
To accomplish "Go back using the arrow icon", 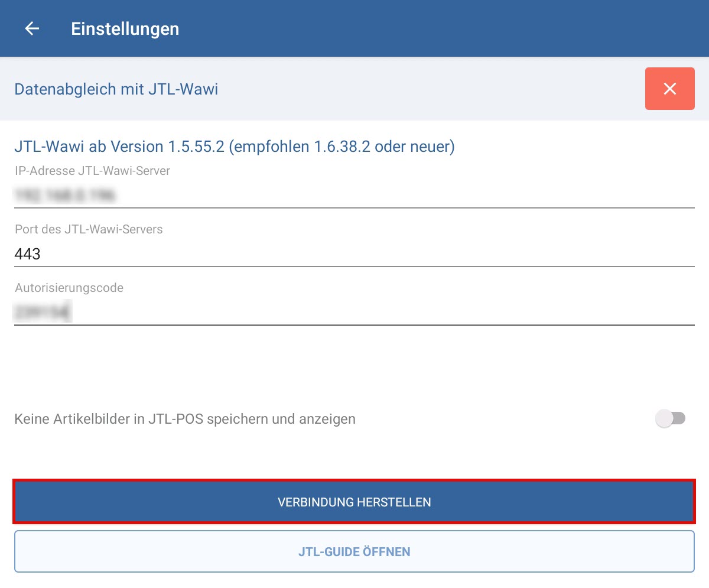I will pyautogui.click(x=32, y=28).
